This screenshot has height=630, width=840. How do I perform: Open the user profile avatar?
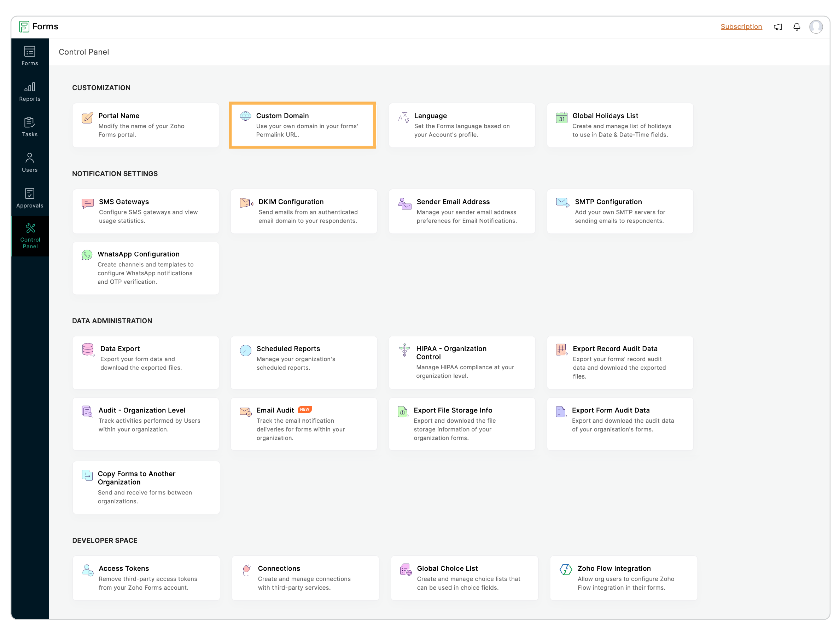pyautogui.click(x=816, y=27)
